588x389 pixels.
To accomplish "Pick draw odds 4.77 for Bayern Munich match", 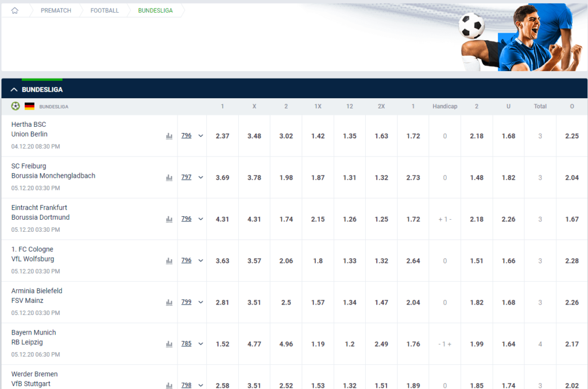I will [x=254, y=344].
